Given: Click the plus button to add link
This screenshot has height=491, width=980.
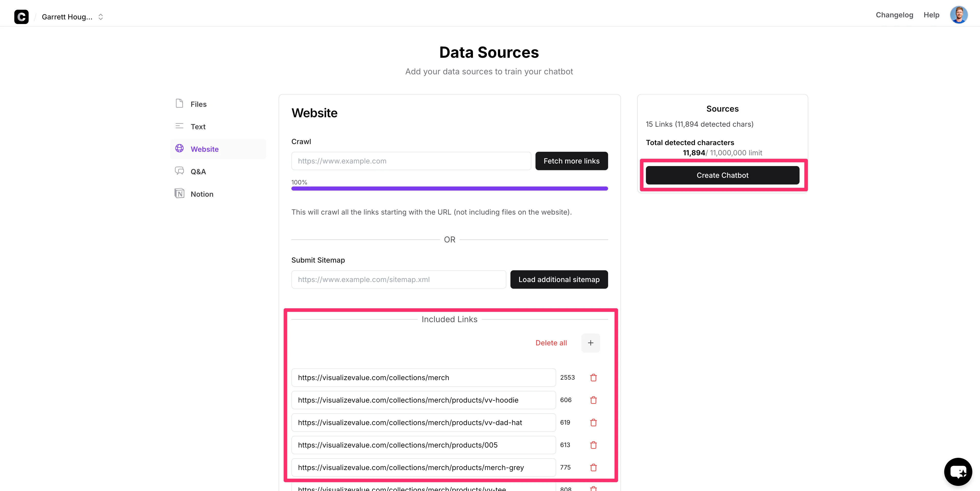Looking at the screenshot, I should click(x=590, y=343).
